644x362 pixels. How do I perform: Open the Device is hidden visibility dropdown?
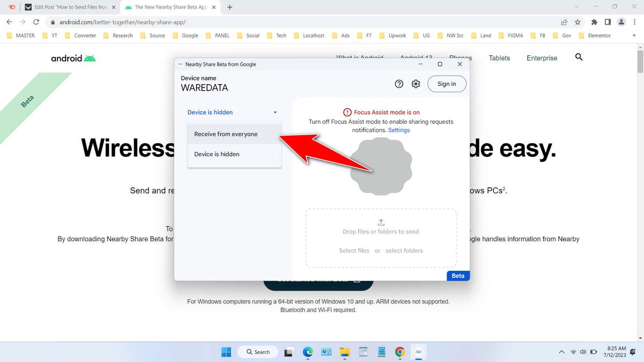[x=232, y=112]
